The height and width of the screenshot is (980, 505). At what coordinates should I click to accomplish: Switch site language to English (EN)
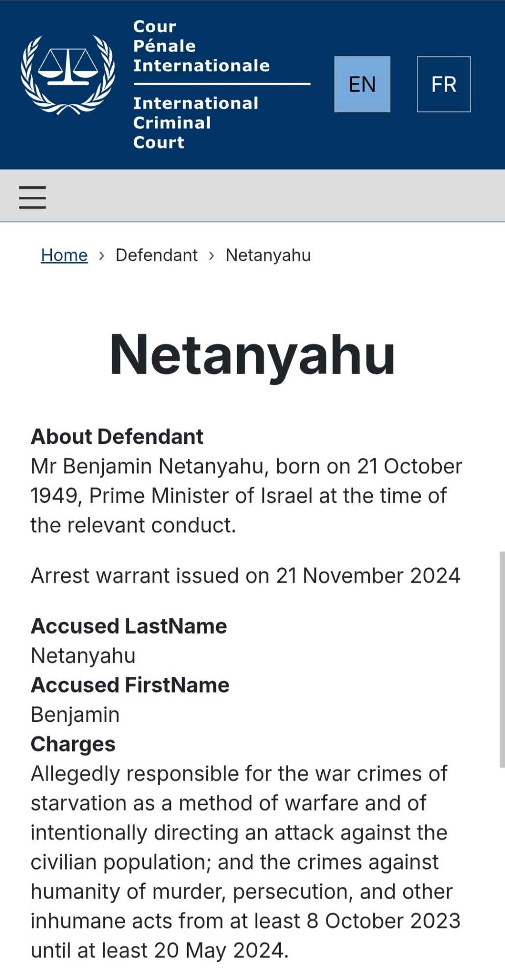[362, 84]
